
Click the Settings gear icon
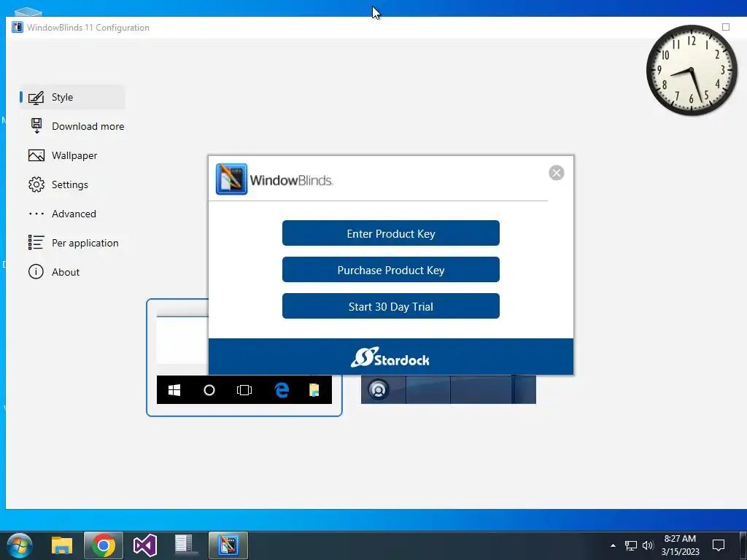[36, 184]
